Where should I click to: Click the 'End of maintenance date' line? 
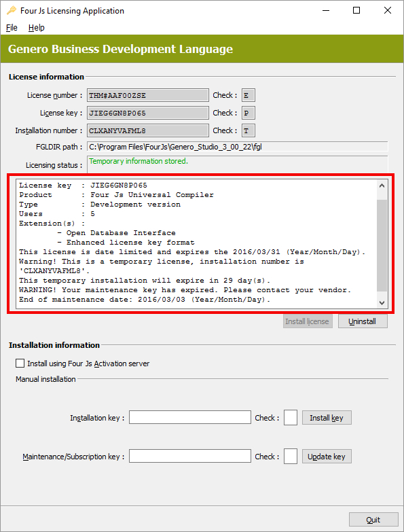click(x=145, y=299)
